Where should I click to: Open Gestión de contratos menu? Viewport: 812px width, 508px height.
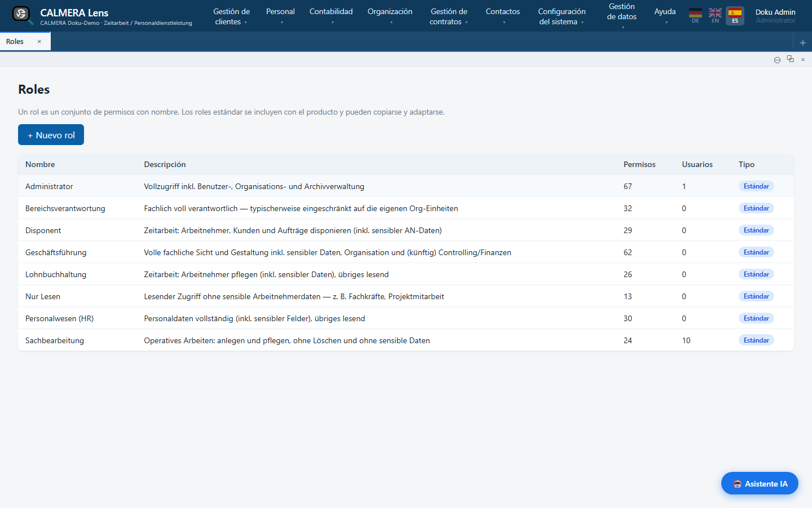449,16
